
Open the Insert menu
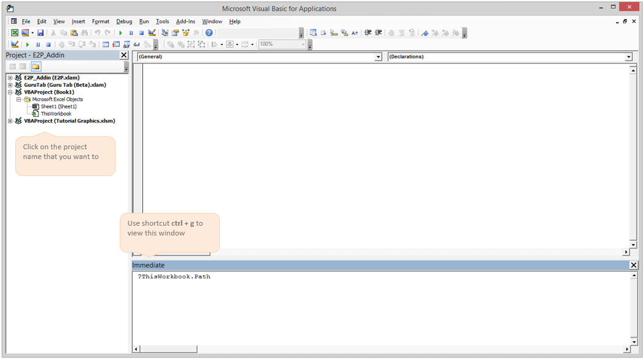(x=78, y=21)
